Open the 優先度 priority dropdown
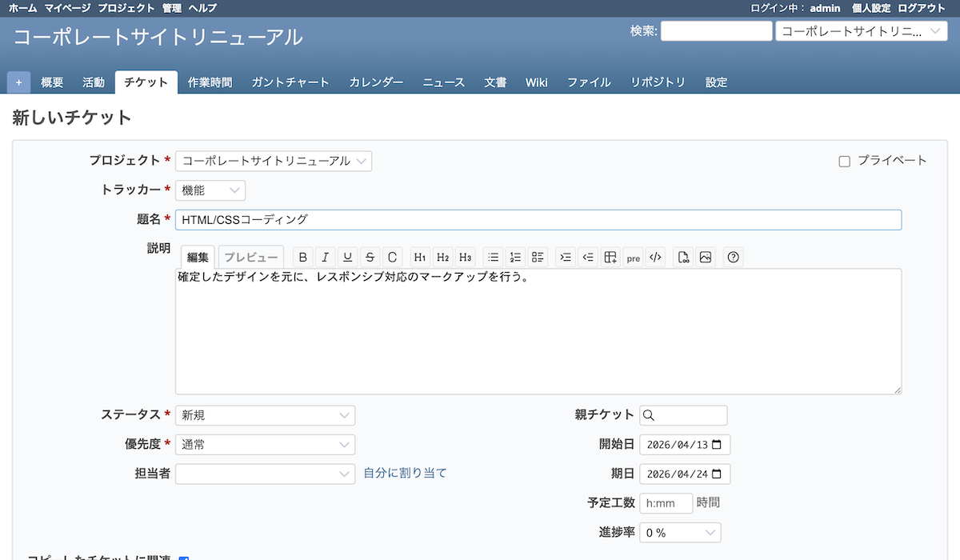This screenshot has width=960, height=560. 265,445
